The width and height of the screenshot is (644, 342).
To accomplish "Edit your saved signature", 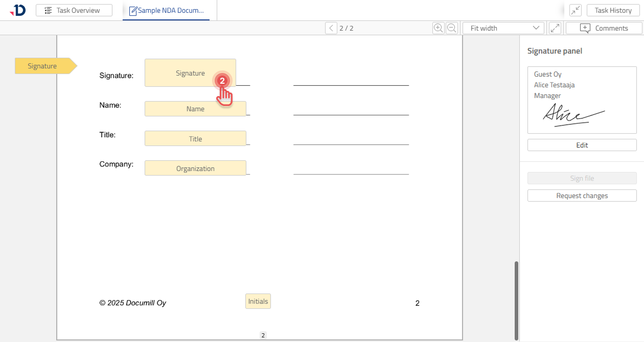I will 582,144.
